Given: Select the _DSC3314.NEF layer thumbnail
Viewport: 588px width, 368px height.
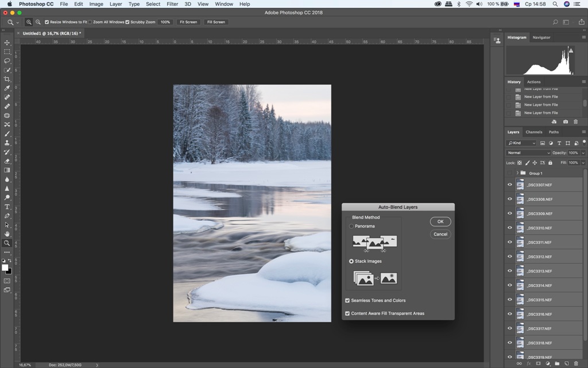Looking at the screenshot, I should pyautogui.click(x=520, y=286).
